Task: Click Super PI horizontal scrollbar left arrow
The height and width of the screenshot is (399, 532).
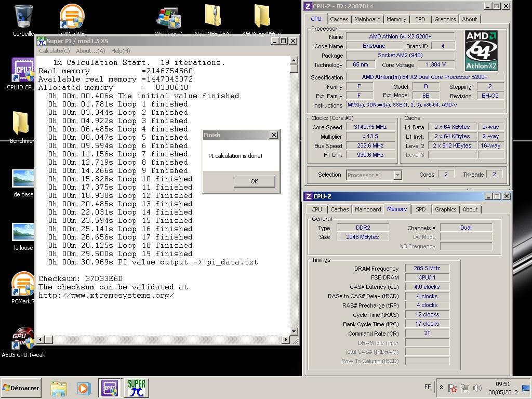Action: (x=41, y=339)
